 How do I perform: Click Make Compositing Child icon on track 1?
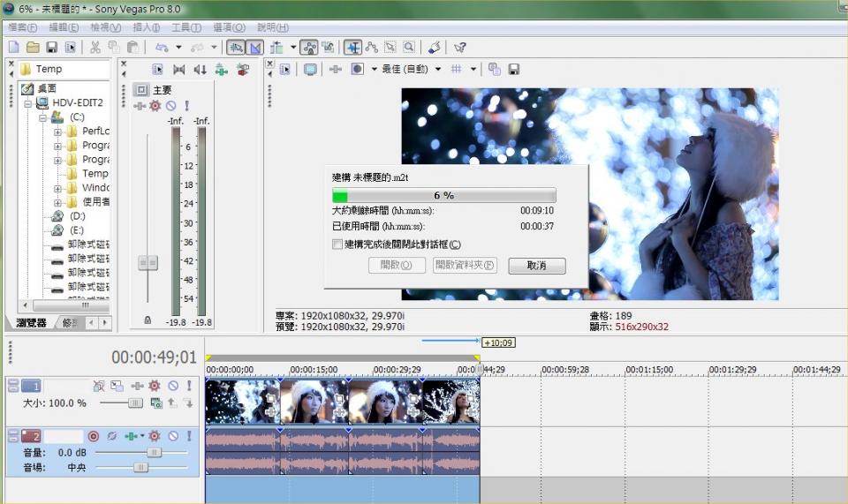click(188, 402)
